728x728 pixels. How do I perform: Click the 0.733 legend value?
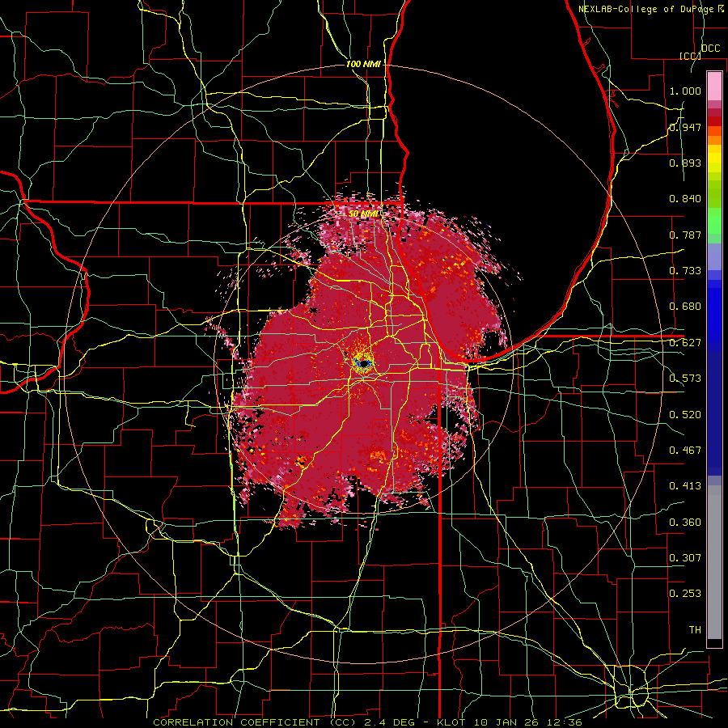685,271
